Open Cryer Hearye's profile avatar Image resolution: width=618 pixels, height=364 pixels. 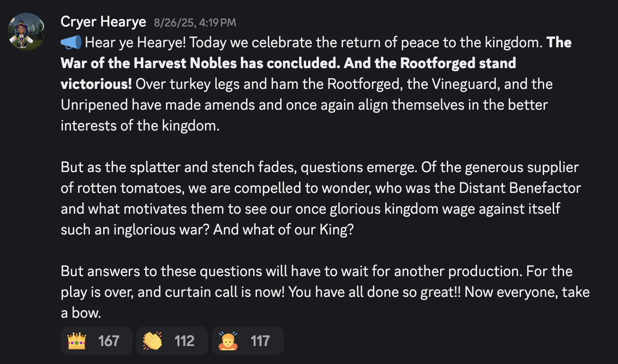point(26,32)
